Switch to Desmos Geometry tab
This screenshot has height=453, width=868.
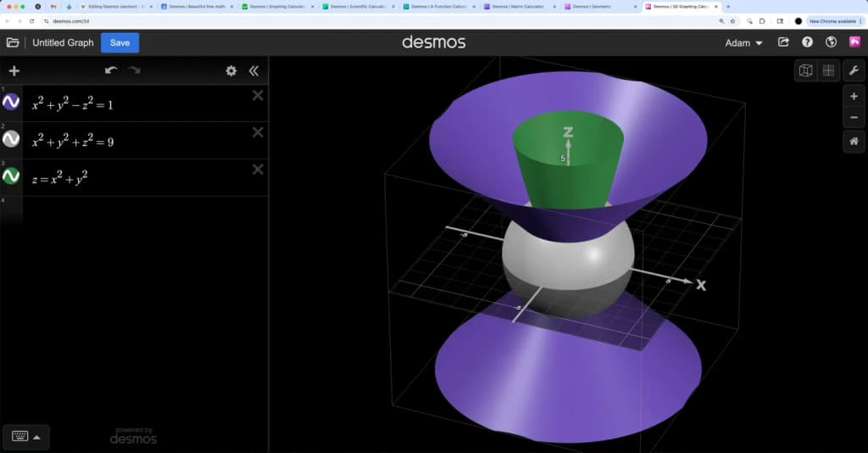coord(598,7)
